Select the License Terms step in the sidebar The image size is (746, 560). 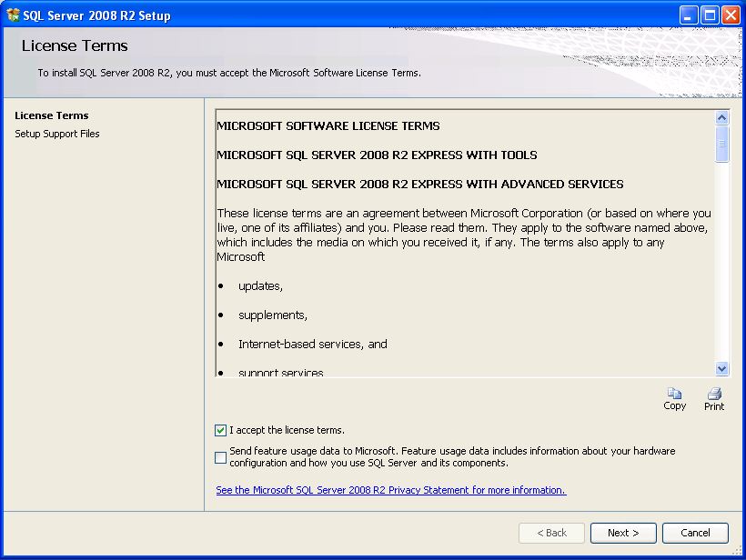pyautogui.click(x=52, y=115)
